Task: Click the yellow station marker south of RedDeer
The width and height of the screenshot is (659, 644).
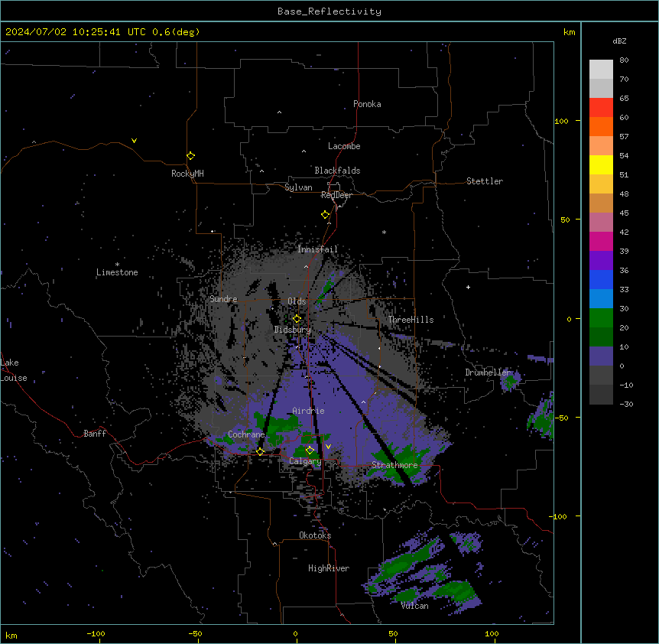Action: point(325,215)
